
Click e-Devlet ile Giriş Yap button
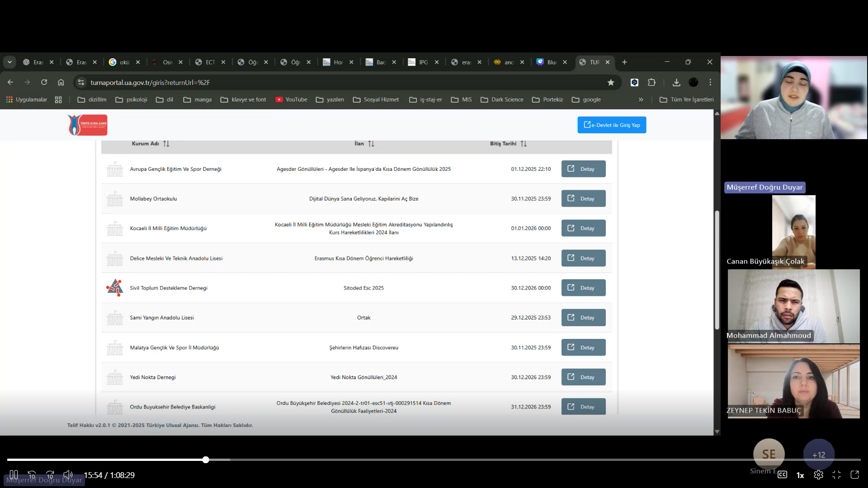click(611, 125)
